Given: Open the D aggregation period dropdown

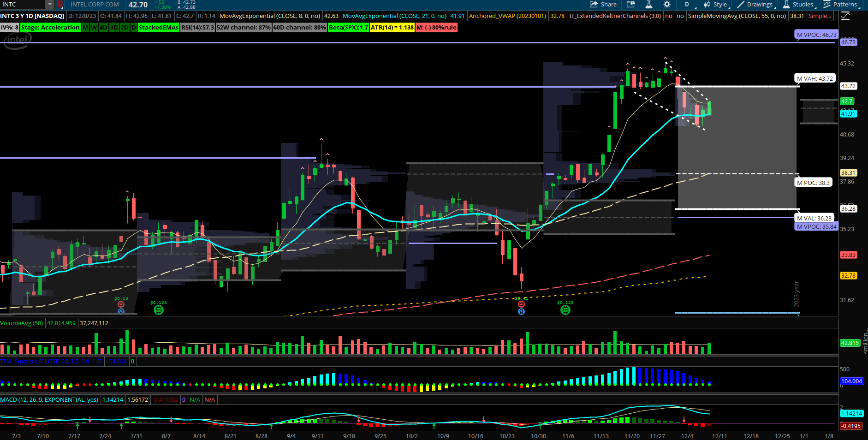Looking at the screenshot, I should (689, 5).
